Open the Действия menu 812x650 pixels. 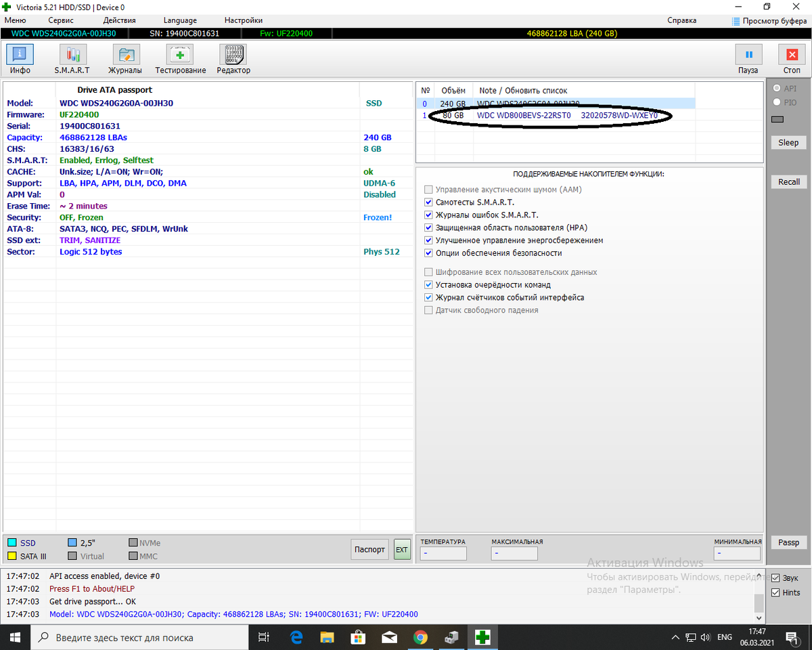click(x=120, y=20)
